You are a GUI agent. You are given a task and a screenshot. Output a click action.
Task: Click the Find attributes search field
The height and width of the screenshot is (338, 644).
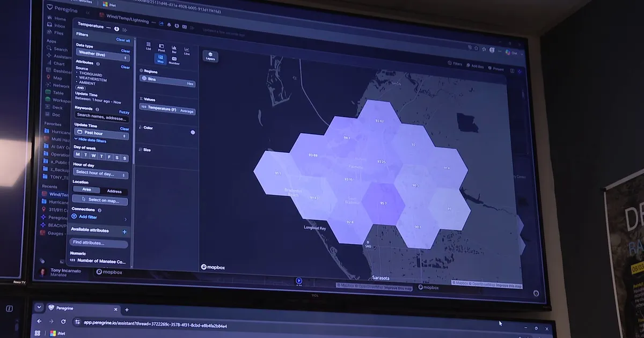pyautogui.click(x=99, y=243)
